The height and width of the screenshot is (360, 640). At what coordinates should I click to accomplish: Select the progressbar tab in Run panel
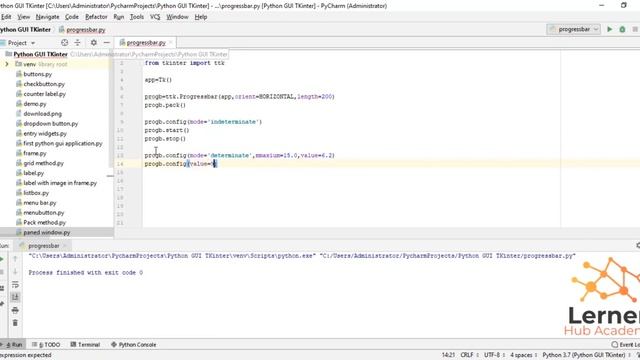[44, 246]
